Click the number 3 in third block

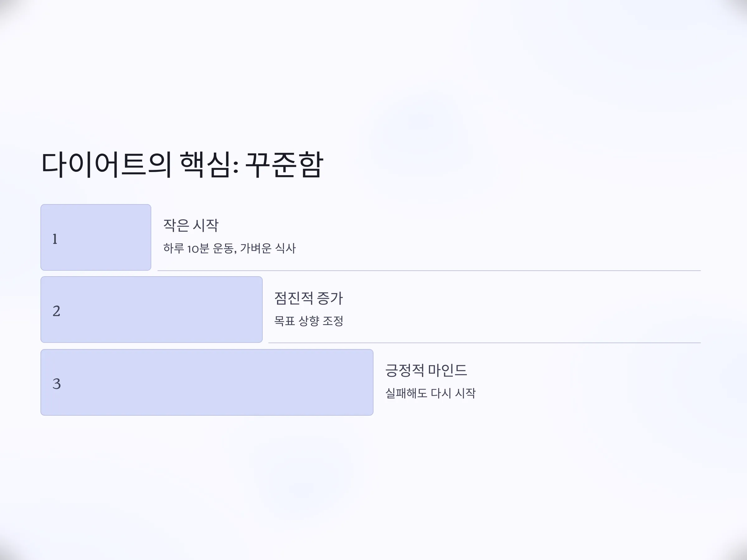pos(56,384)
